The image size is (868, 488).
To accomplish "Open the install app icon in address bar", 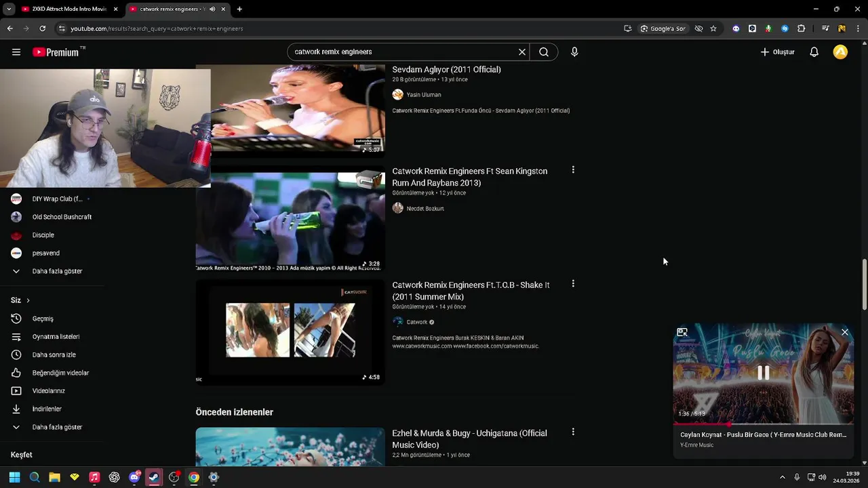I will [x=628, y=28].
